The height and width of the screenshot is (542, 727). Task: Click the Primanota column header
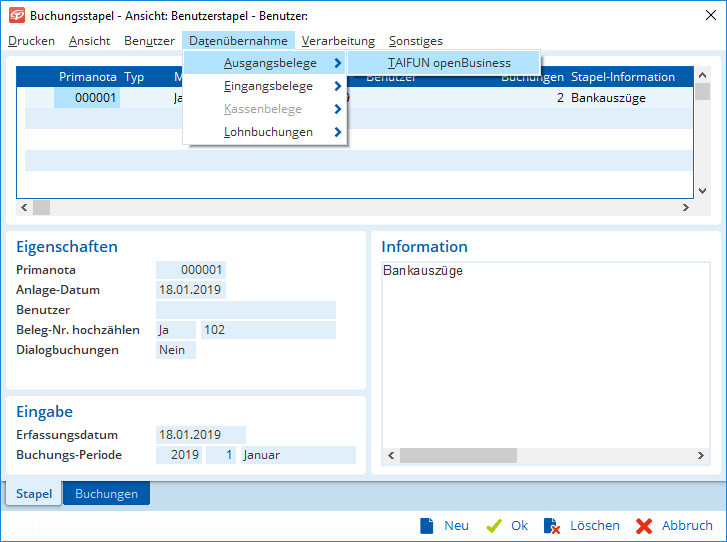click(88, 77)
